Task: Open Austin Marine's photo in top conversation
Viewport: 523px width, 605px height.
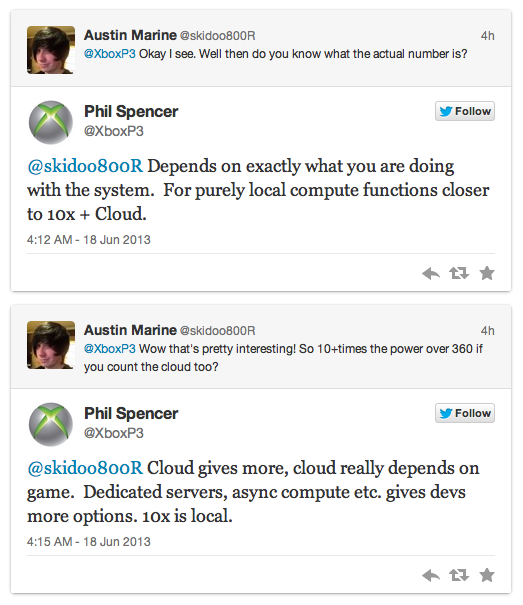Action: pyautogui.click(x=51, y=50)
